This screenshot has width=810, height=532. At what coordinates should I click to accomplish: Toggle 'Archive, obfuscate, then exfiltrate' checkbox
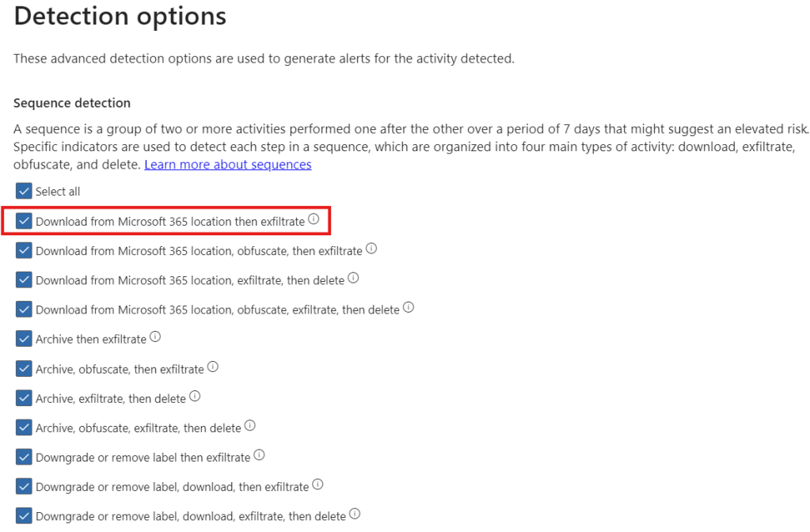coord(24,368)
